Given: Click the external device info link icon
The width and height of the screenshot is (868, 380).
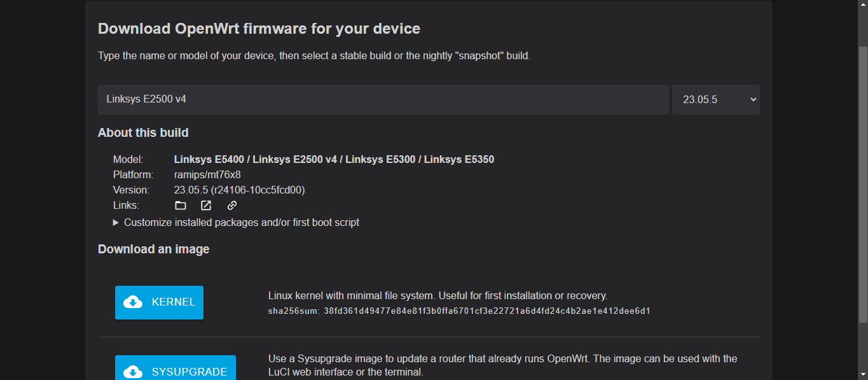Looking at the screenshot, I should point(206,206).
